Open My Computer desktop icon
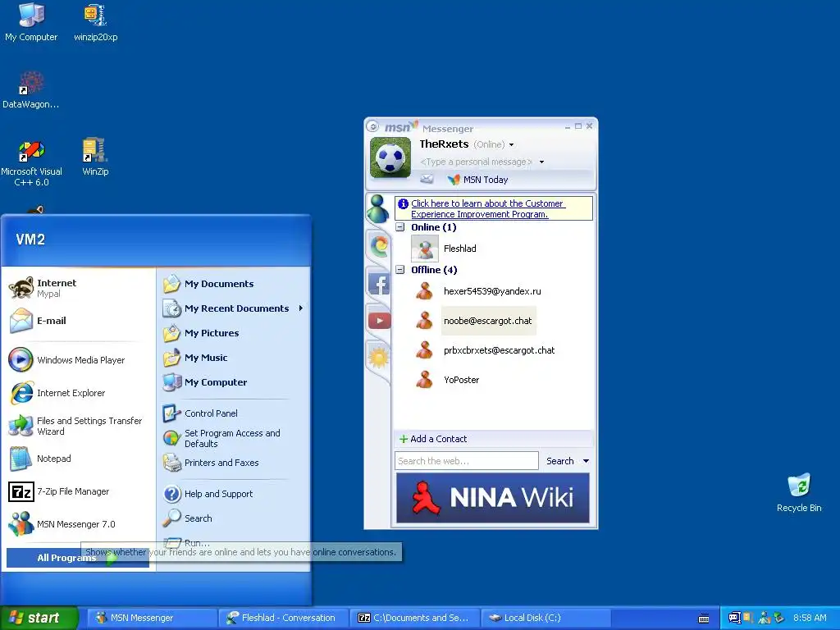The width and height of the screenshot is (840, 630). [31, 22]
